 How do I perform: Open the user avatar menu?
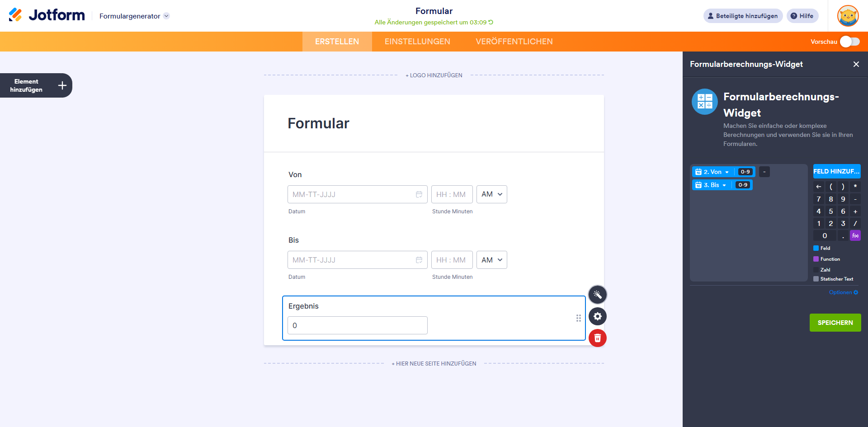click(x=848, y=16)
